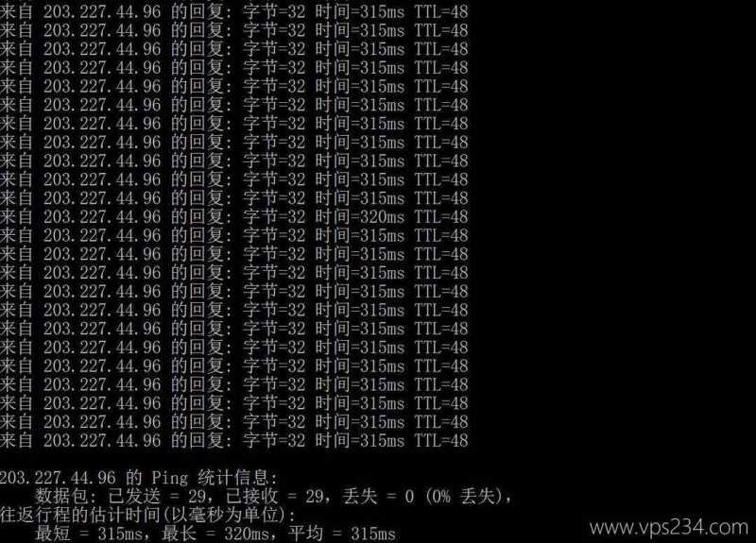Select the Ping 统计信息 heading text
This screenshot has width=756, height=543.
[215, 478]
